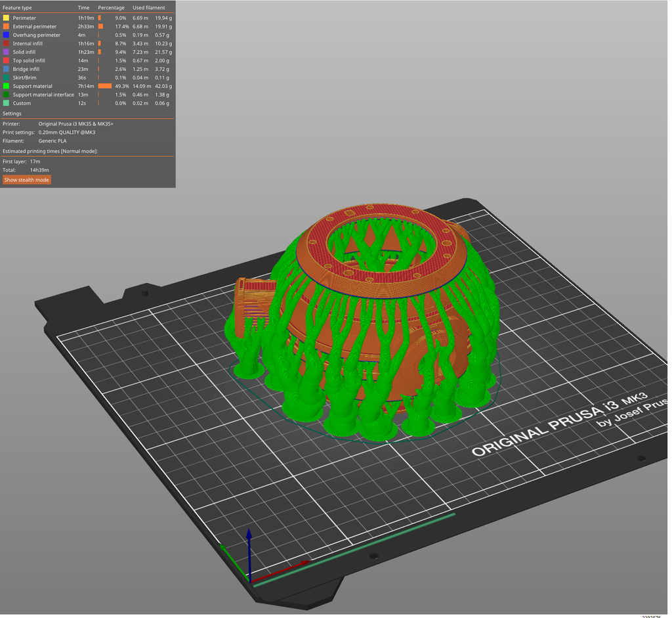Click the orange External perimeter color swatch
Screen dimensions: 672x618
6,26
